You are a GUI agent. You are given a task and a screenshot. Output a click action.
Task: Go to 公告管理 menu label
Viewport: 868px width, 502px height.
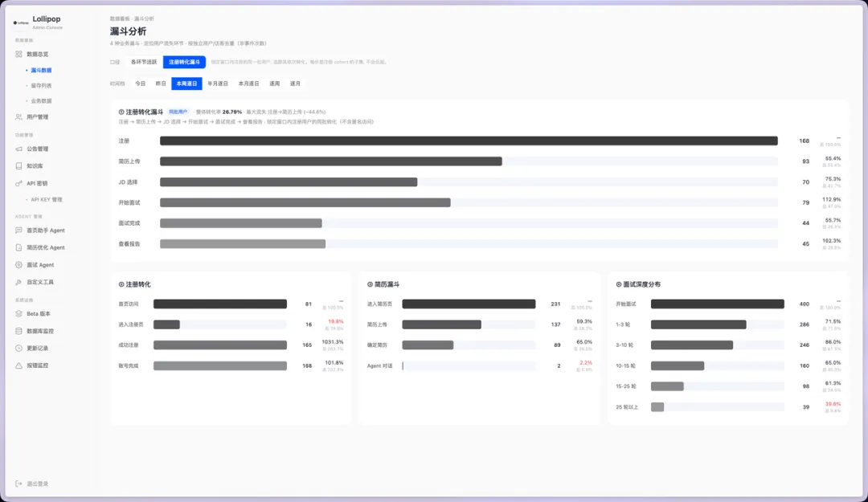point(38,149)
